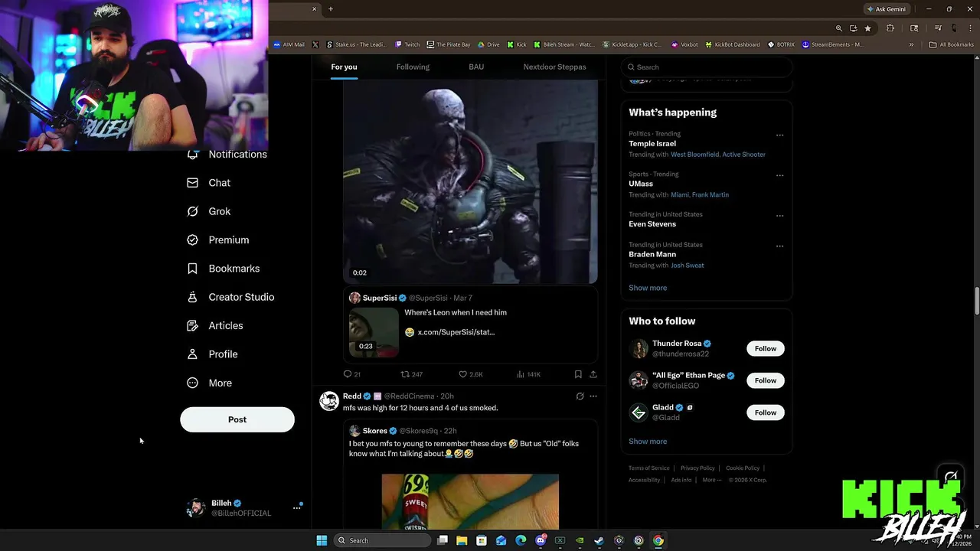This screenshot has height=551, width=980.
Task: Switch to the Nextdoor Steppas tab
Action: [554, 67]
